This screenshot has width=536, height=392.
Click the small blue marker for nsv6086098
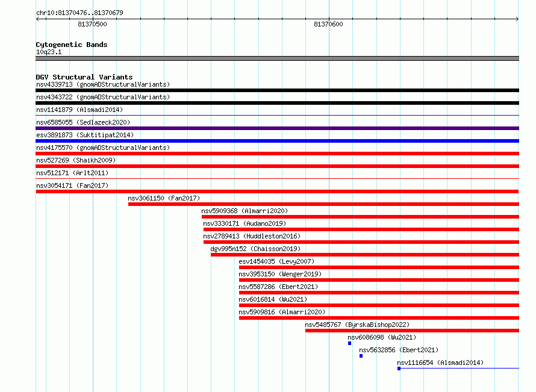(x=349, y=343)
